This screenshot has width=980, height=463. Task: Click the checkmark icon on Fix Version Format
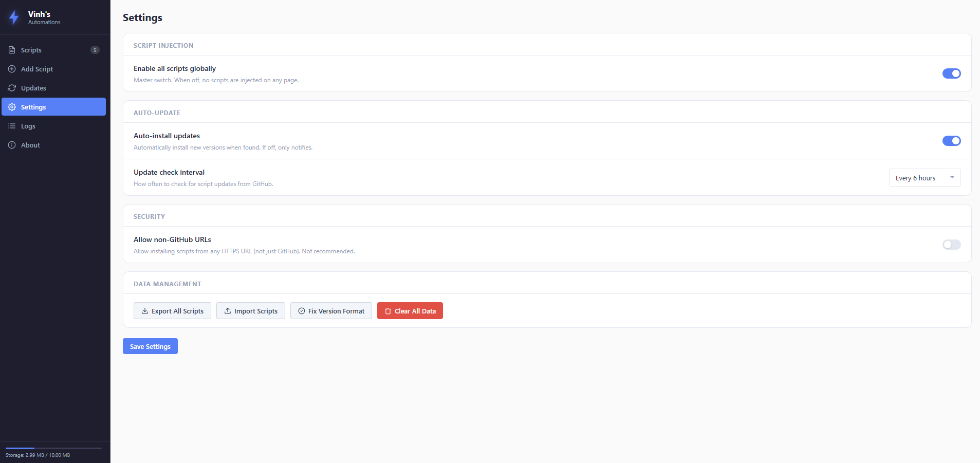point(302,311)
